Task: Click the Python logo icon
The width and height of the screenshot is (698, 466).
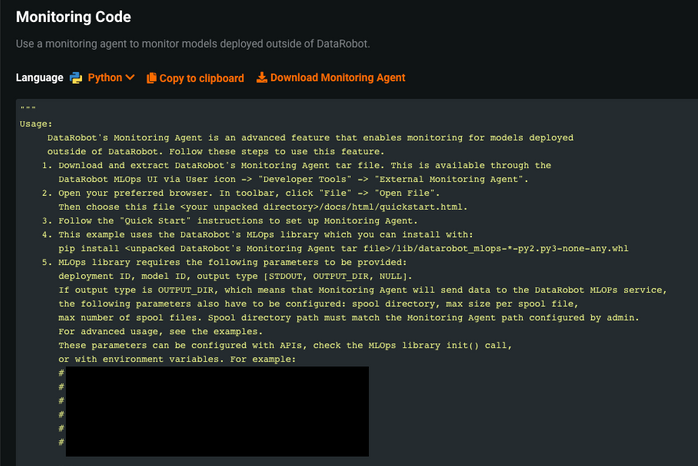Action: click(x=76, y=78)
